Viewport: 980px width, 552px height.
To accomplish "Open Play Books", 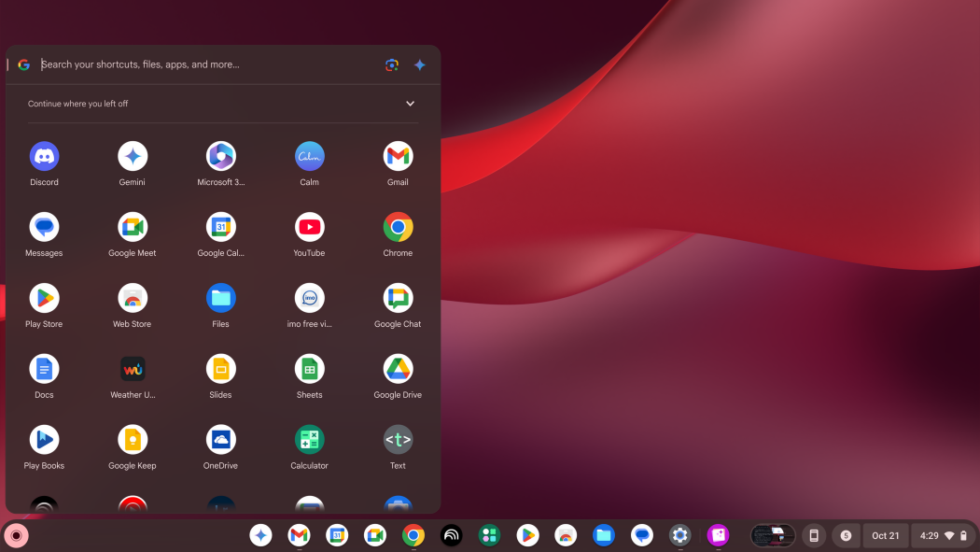I will coord(44,439).
